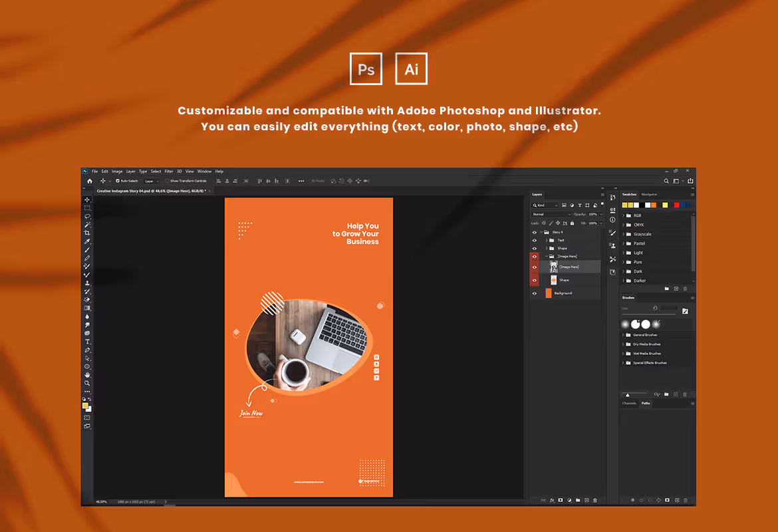
Task: Click the Shape layer thumbnail
Action: point(554,280)
